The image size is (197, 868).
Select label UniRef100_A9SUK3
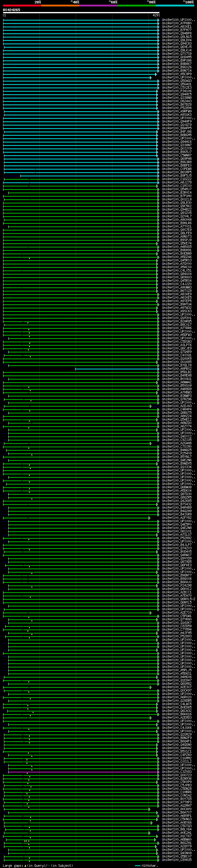click(x=177, y=115)
